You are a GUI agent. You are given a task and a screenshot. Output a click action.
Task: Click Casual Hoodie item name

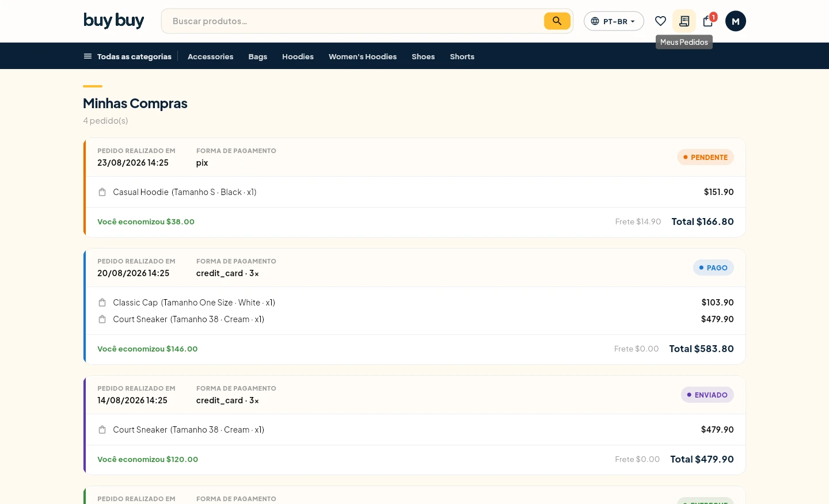tap(140, 192)
